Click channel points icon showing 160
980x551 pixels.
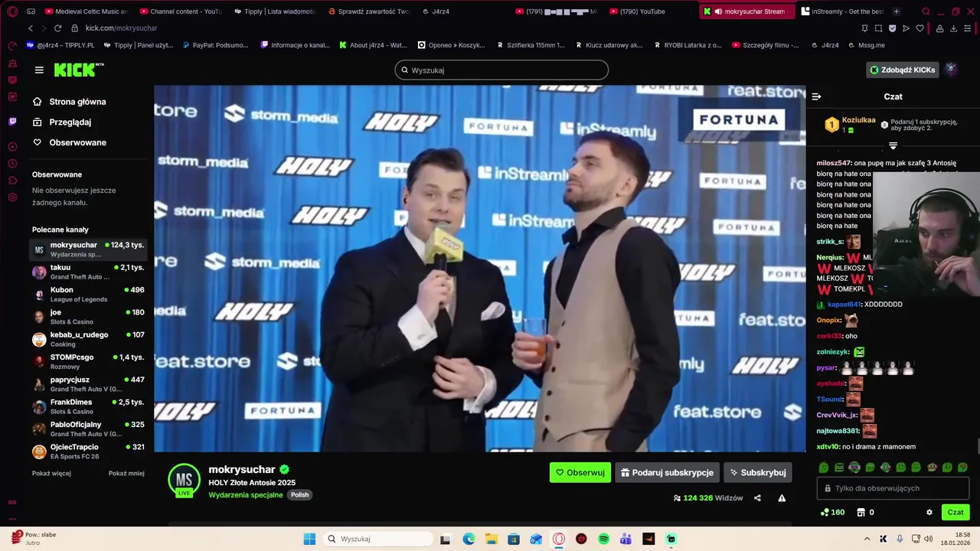832,512
